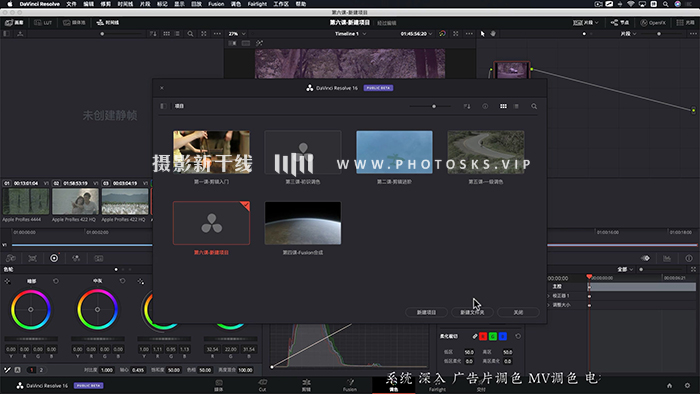
Task: Open the motion effects palette icon
Action: [x=99, y=258]
